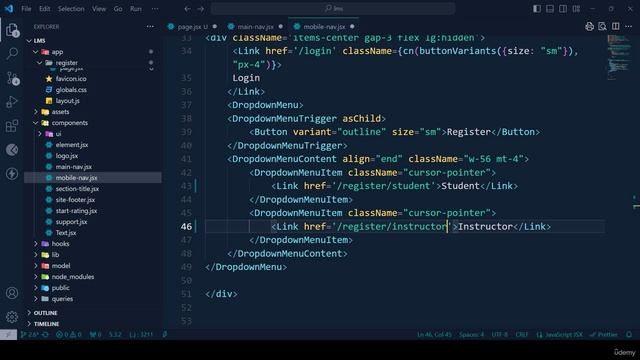Viewport: 640px width, 360px height.
Task: Expand the ui folder
Action: [x=40, y=134]
